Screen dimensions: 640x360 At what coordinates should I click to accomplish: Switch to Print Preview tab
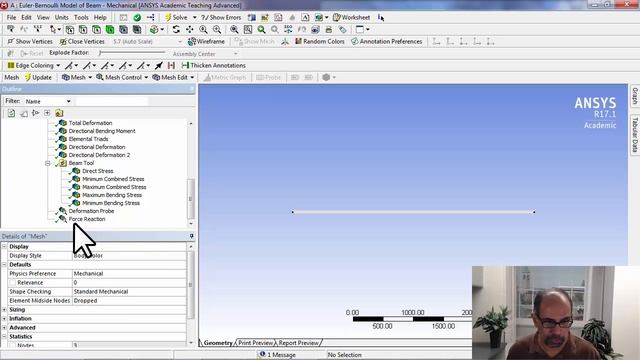click(x=256, y=343)
